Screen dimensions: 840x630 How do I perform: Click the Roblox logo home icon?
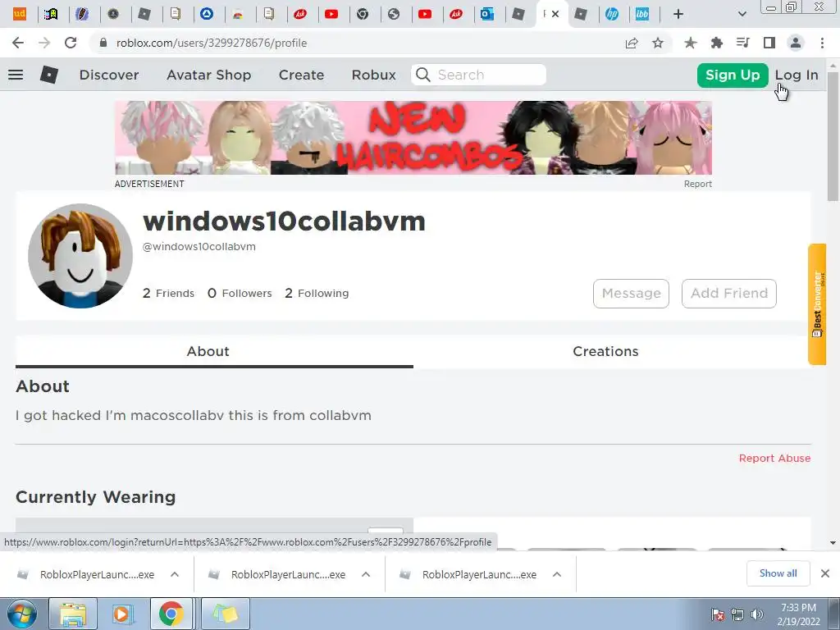[x=48, y=75]
